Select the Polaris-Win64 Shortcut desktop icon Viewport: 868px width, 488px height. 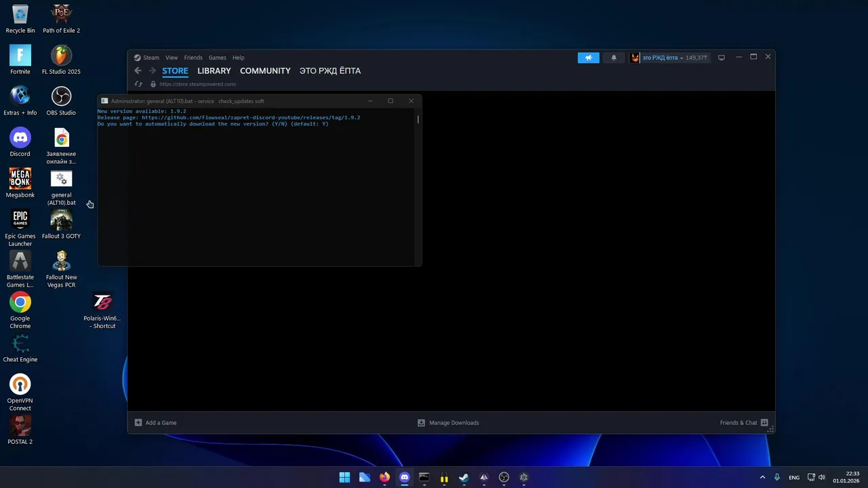[x=102, y=310]
